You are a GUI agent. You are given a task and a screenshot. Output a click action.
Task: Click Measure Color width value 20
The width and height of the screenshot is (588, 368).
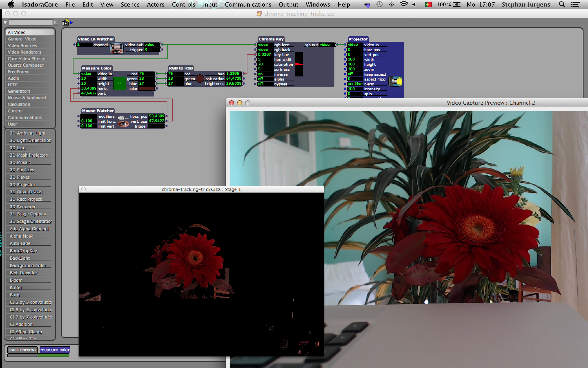pos(88,78)
